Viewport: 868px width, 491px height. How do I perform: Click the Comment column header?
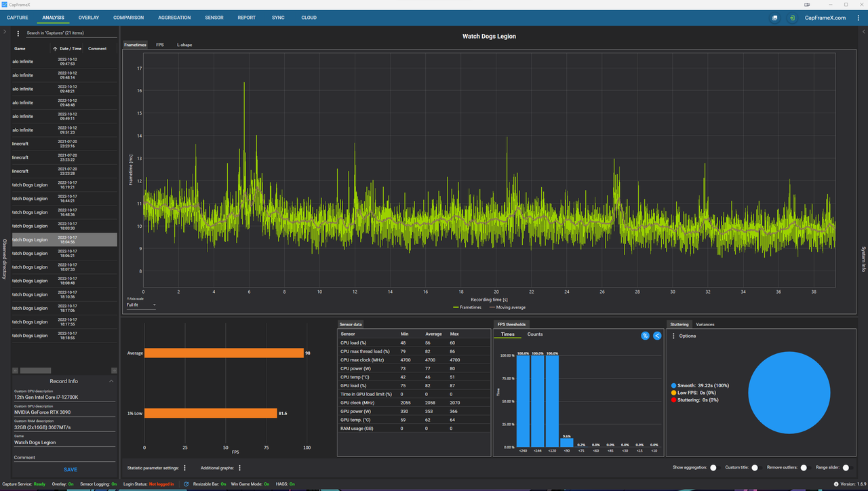[x=97, y=49]
